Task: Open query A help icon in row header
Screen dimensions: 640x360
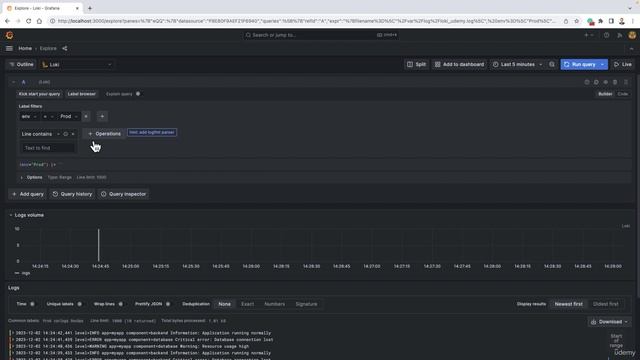Action: (x=587, y=82)
